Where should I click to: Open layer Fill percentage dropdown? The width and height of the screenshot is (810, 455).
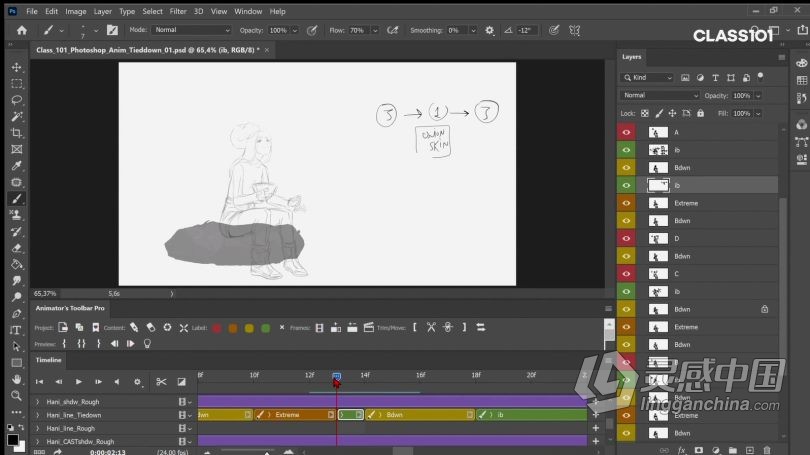pyautogui.click(x=758, y=114)
